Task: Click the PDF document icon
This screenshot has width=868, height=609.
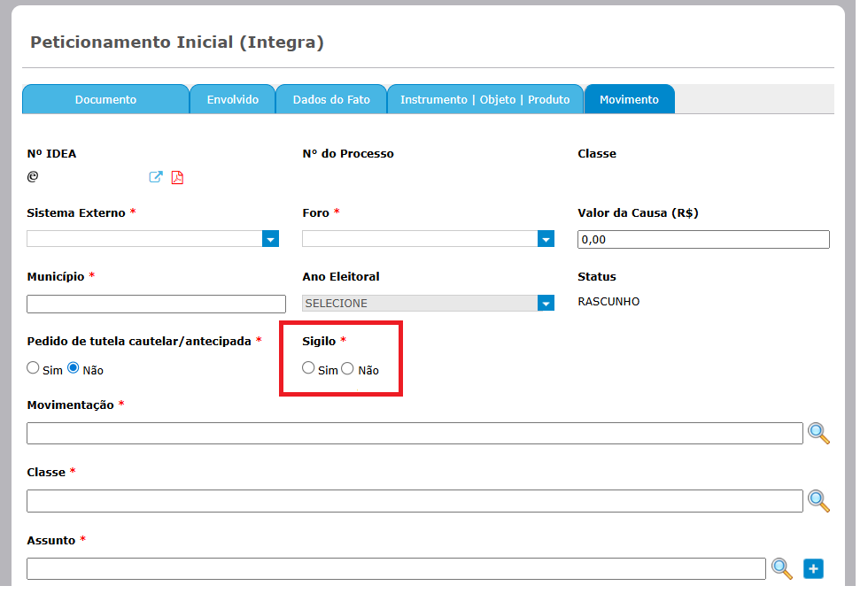Action: tap(177, 177)
